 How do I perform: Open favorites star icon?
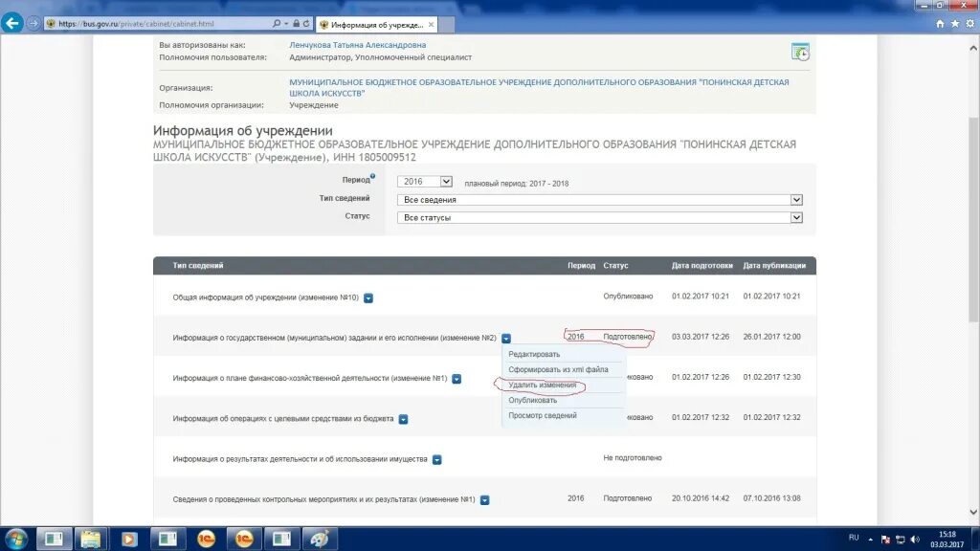tap(955, 23)
